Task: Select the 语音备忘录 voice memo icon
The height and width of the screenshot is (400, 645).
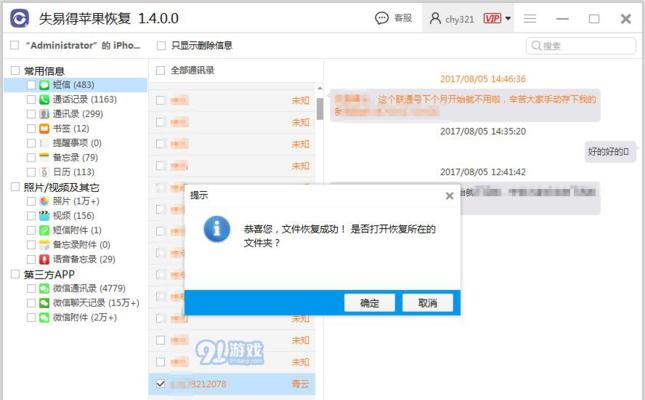Action: coord(44,259)
